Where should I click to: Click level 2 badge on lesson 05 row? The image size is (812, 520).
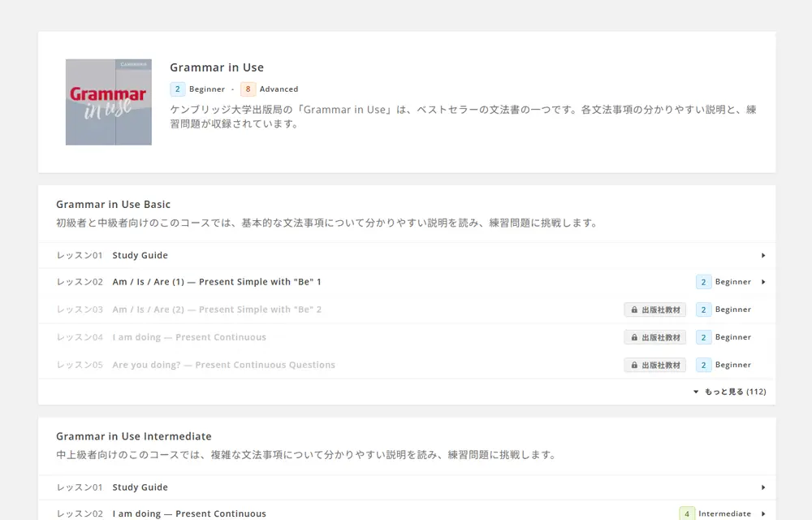(703, 365)
